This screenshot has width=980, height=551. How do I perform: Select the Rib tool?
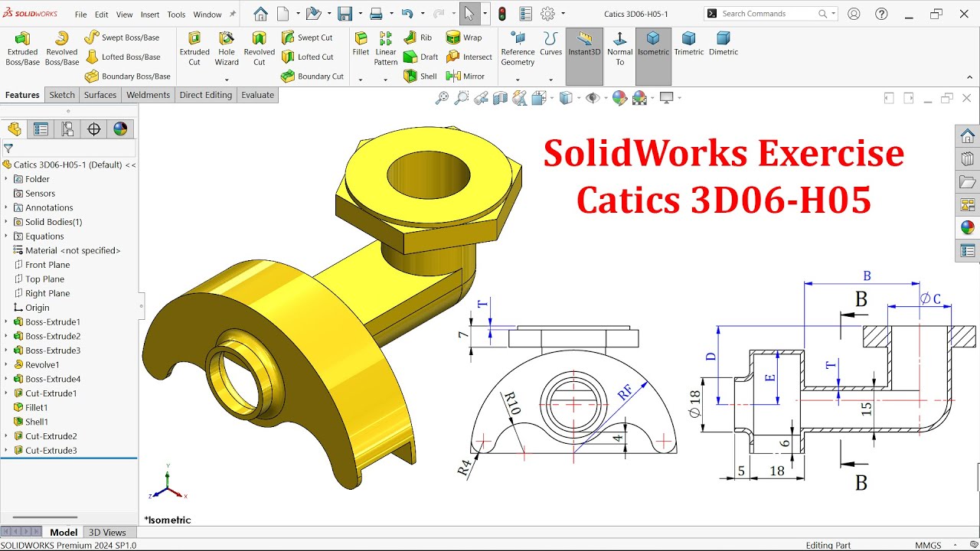point(418,37)
